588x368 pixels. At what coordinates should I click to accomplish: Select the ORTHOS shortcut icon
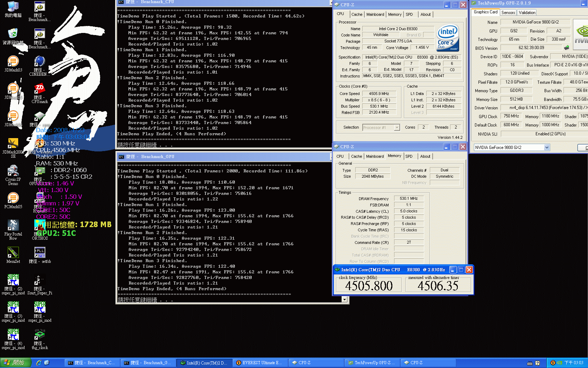click(x=40, y=230)
